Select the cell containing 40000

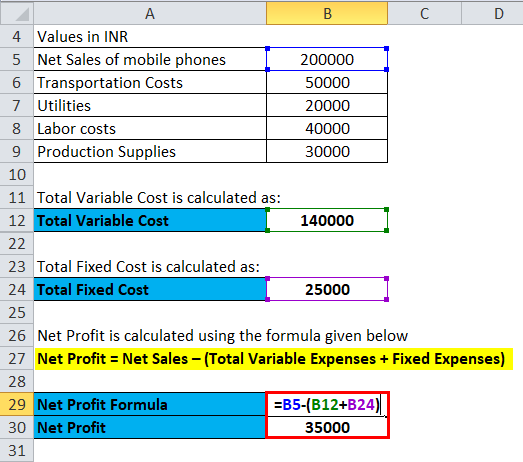(x=327, y=128)
